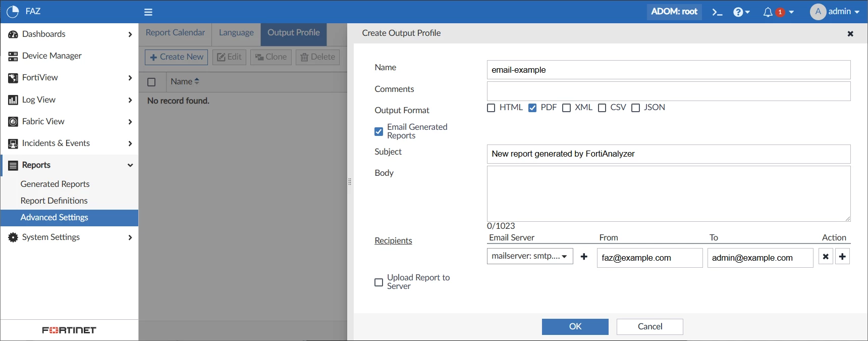
Task: Remove the recipient row with the X icon
Action: coord(826,257)
